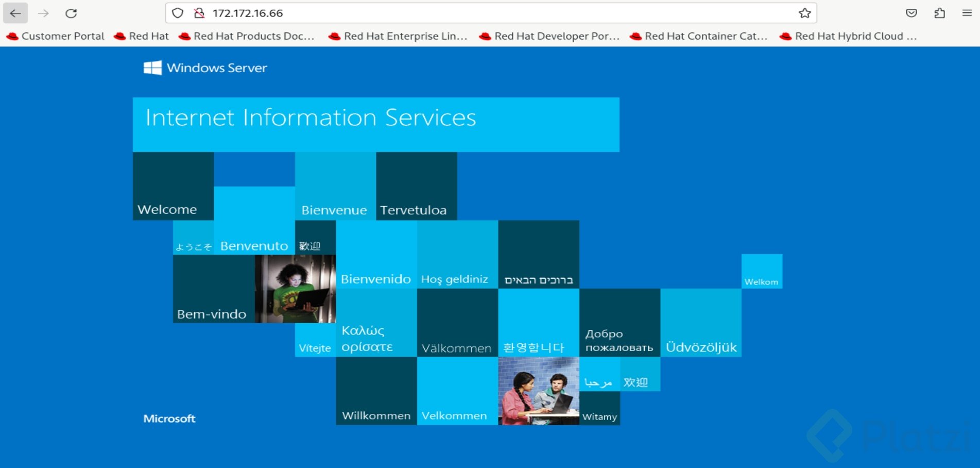This screenshot has height=468, width=980.
Task: Click the Windows Server logo
Action: coord(205,68)
